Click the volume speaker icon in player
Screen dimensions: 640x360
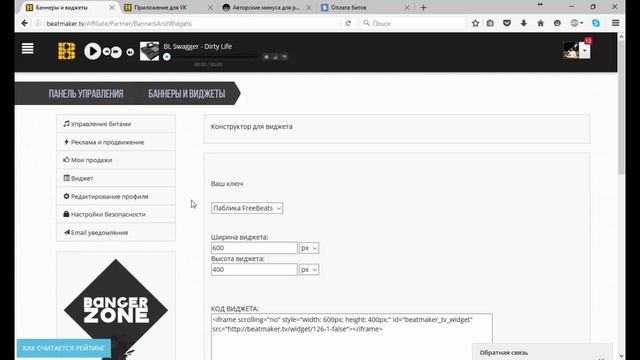pos(130,52)
